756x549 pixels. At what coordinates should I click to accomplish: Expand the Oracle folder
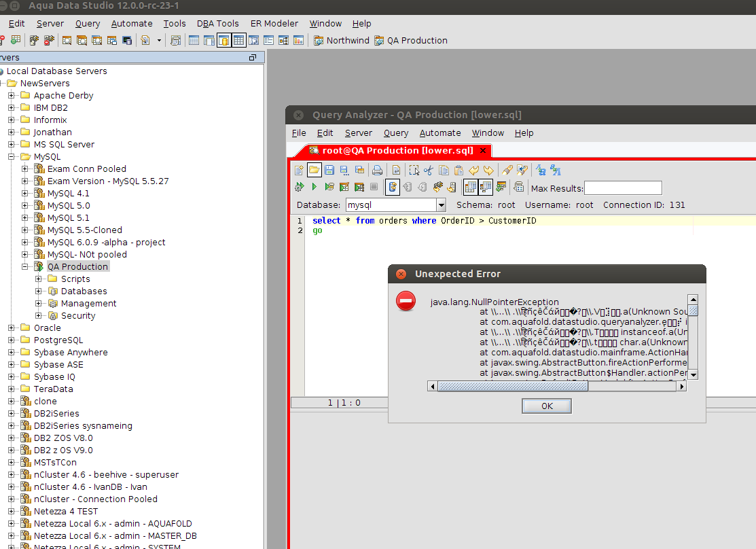coord(12,328)
